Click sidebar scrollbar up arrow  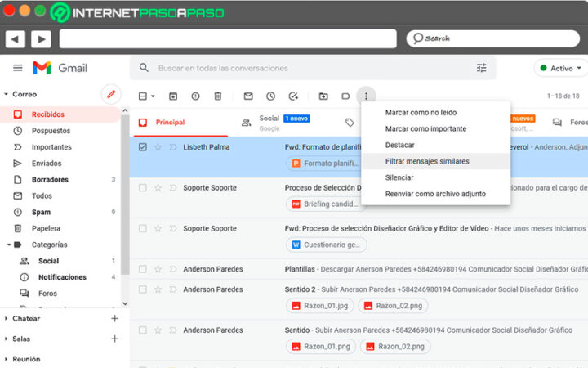125,110
